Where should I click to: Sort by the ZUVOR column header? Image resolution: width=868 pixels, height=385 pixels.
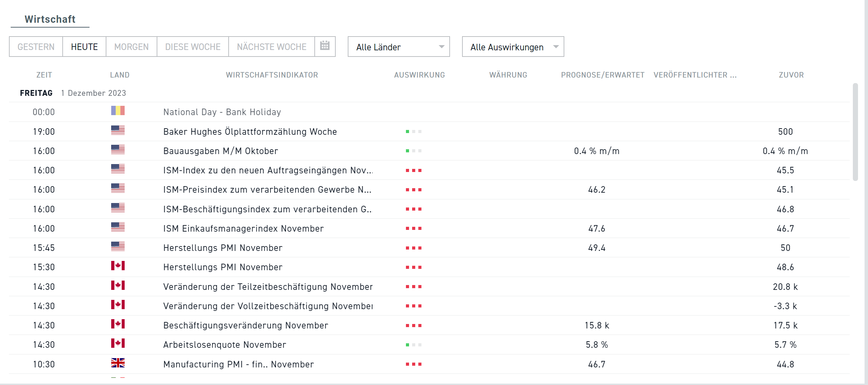(x=791, y=75)
